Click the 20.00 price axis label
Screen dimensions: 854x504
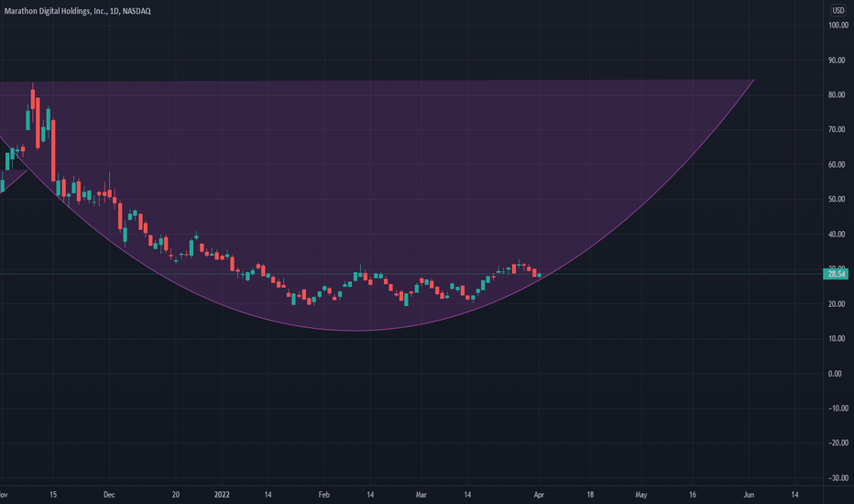coord(838,304)
